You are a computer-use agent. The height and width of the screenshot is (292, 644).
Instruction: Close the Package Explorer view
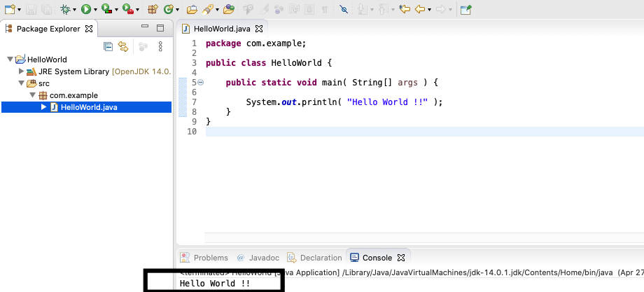89,29
